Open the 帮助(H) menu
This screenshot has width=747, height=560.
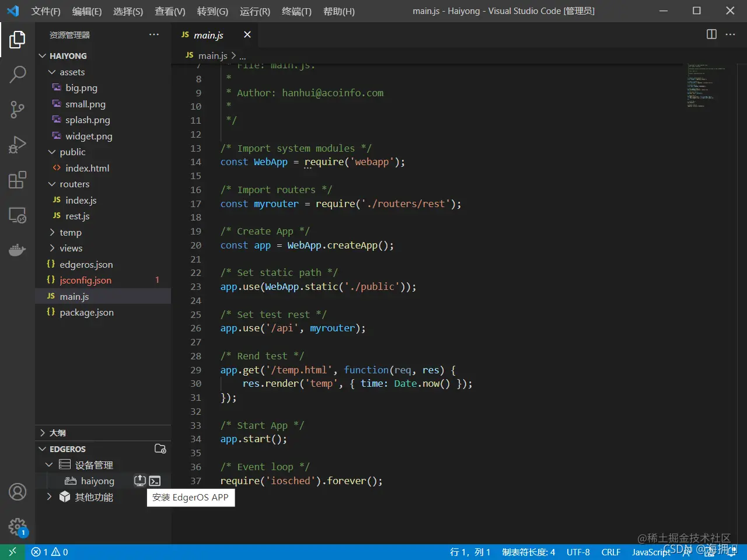point(339,11)
